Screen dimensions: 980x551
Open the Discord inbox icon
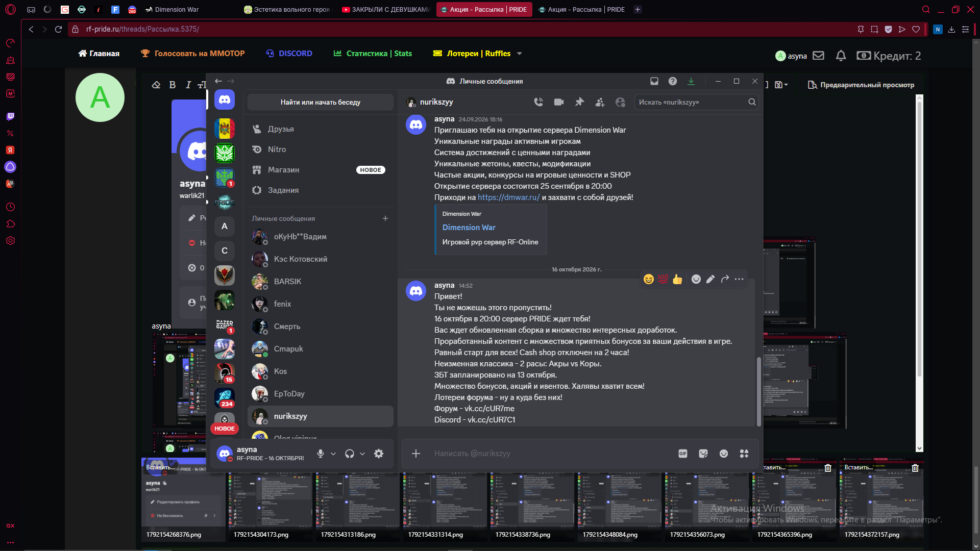(x=654, y=81)
